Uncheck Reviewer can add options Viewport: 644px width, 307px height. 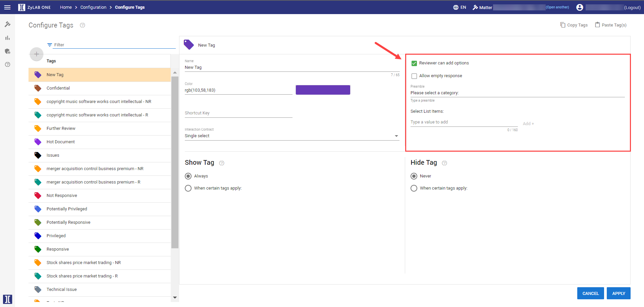pyautogui.click(x=414, y=63)
